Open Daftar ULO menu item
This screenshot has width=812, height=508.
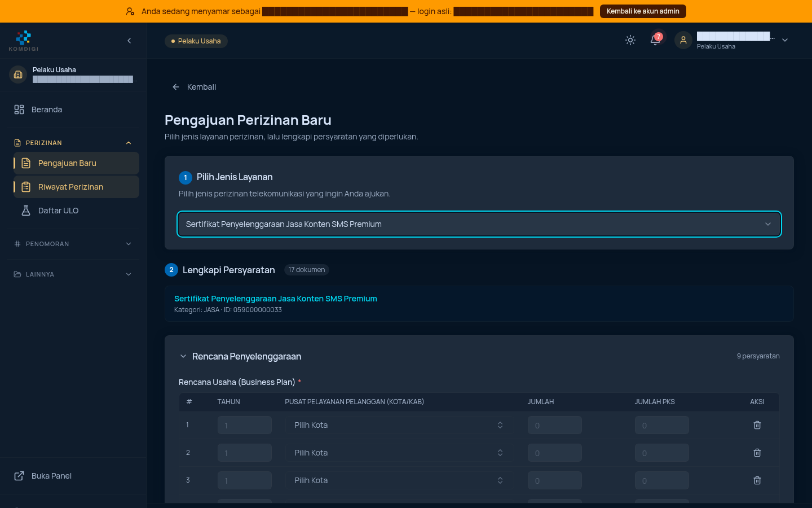[x=76, y=211]
